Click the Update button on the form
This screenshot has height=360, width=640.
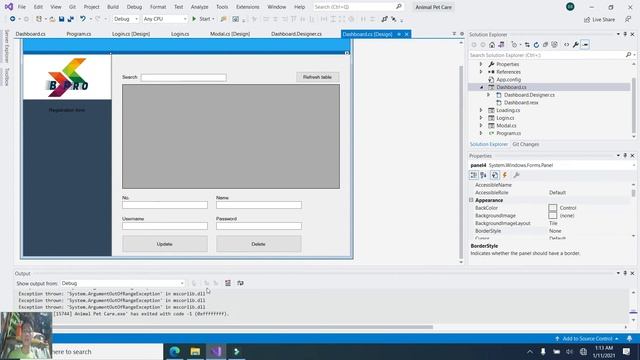click(164, 244)
